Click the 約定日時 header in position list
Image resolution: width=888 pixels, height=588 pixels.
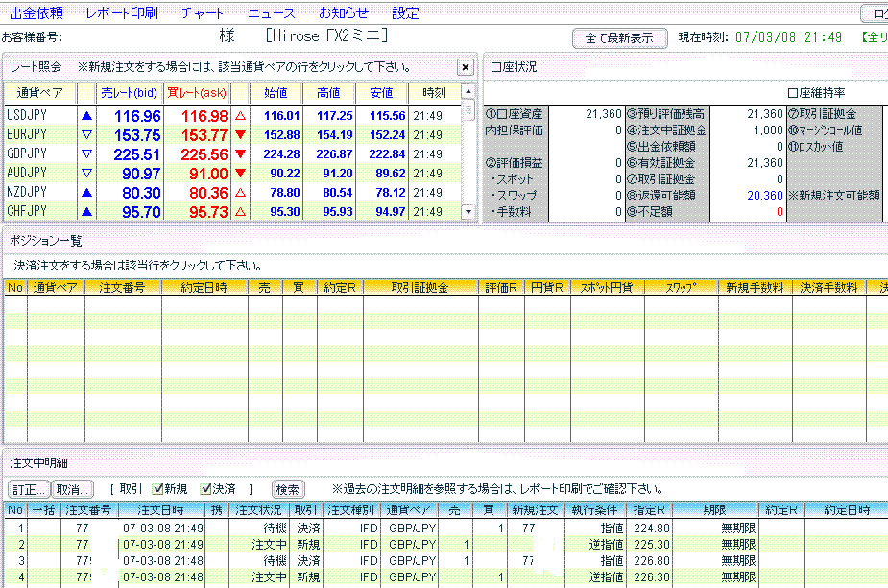(x=204, y=288)
